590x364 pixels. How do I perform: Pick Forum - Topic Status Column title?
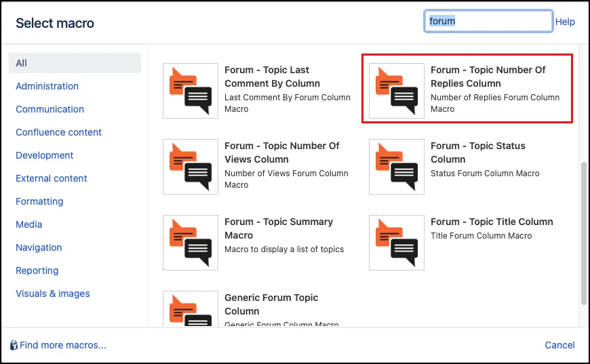pos(478,153)
